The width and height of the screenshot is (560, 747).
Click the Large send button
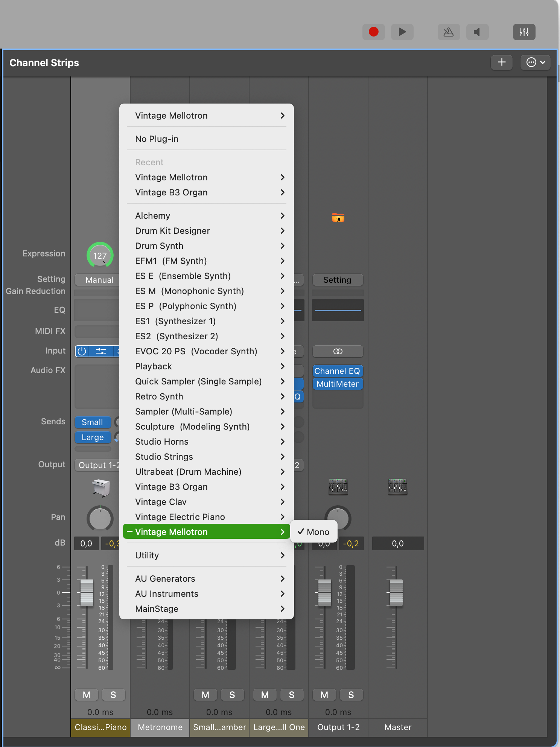point(93,437)
